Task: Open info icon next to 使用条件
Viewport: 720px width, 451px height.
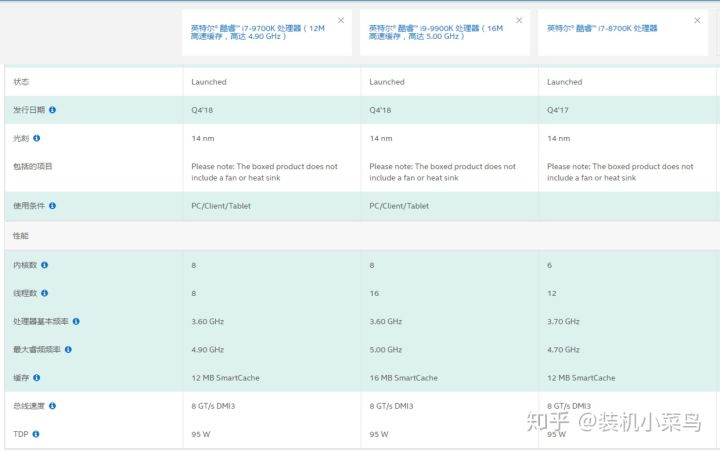Action: 52,205
